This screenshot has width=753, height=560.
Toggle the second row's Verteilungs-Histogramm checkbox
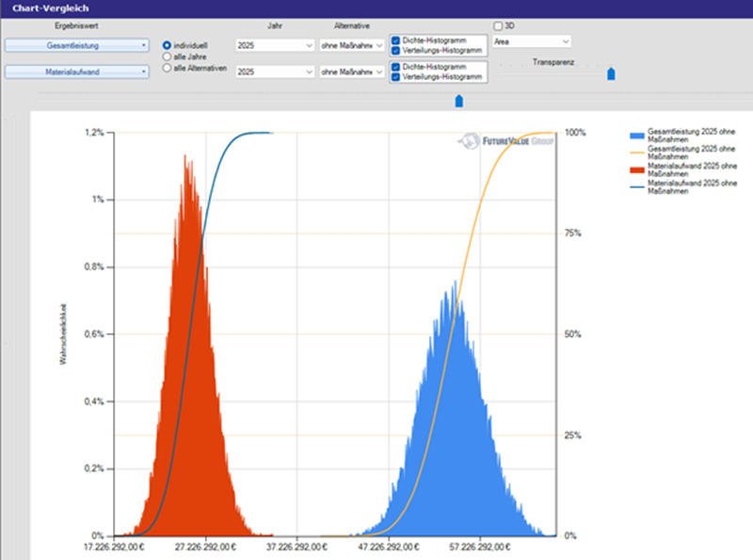coord(395,77)
